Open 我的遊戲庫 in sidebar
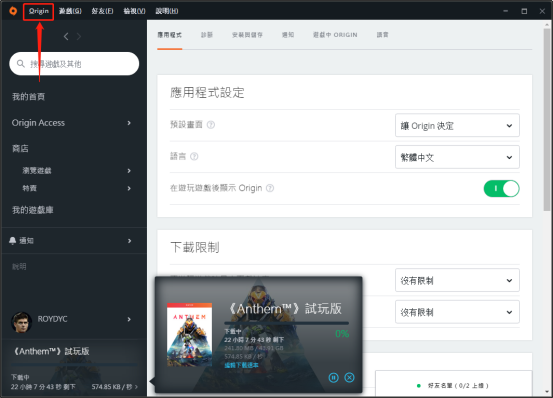Image resolution: width=553 pixels, height=398 pixels. (x=33, y=210)
